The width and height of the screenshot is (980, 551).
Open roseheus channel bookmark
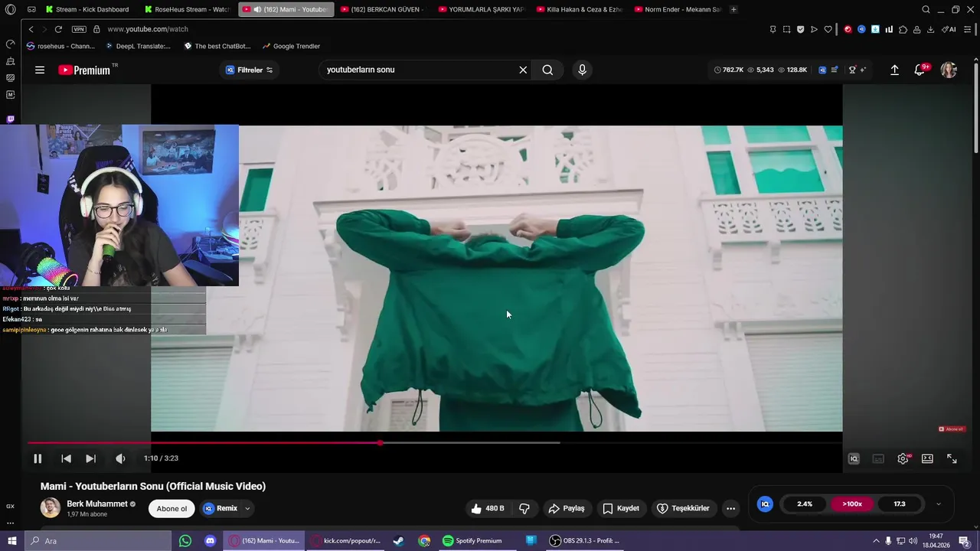60,46
